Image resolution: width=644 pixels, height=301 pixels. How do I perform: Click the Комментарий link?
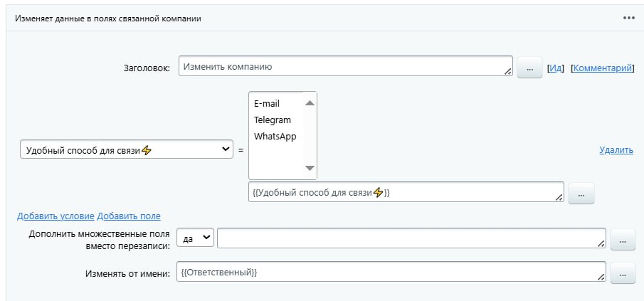point(602,68)
